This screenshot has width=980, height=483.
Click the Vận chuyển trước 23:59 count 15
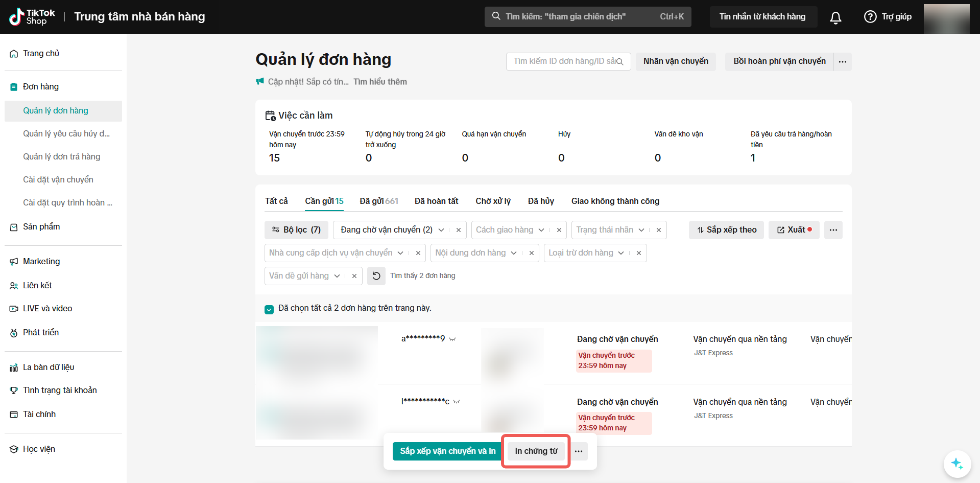(x=275, y=158)
